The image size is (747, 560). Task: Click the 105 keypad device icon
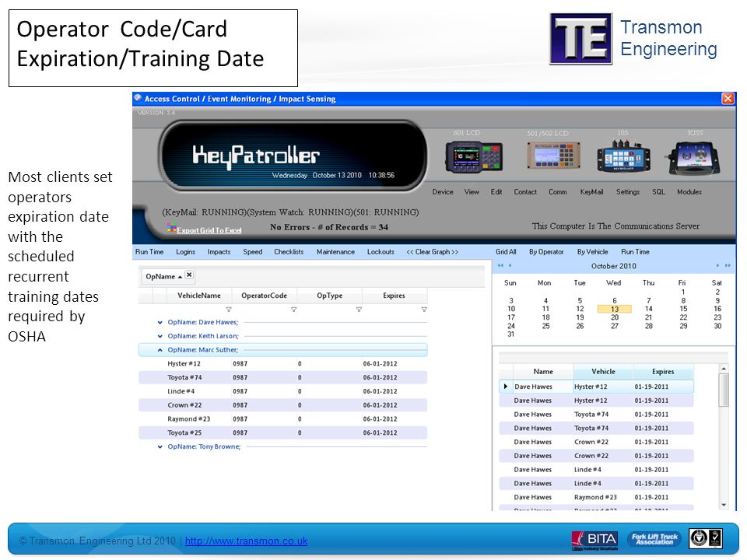pyautogui.click(x=623, y=156)
